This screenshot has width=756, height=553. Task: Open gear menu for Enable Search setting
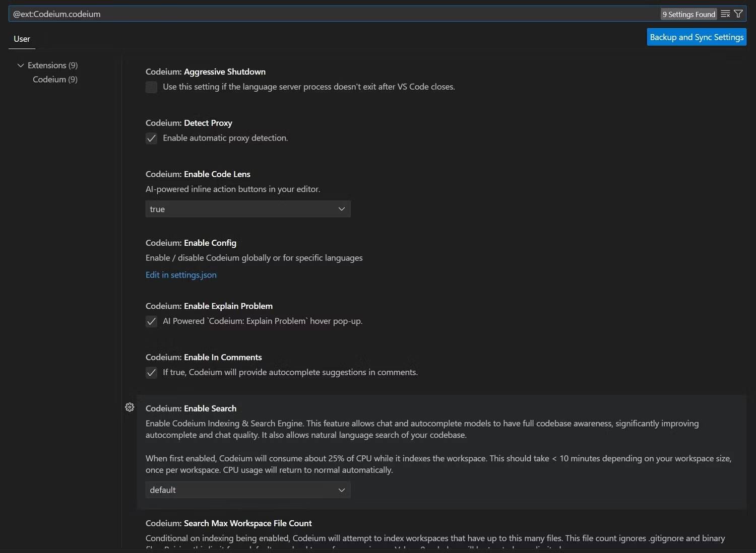[x=130, y=407]
